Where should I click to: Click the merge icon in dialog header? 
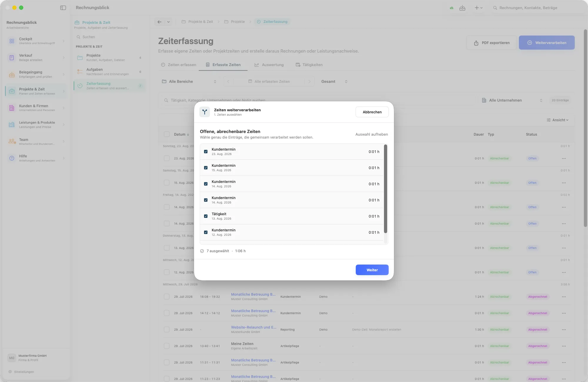pyautogui.click(x=205, y=112)
